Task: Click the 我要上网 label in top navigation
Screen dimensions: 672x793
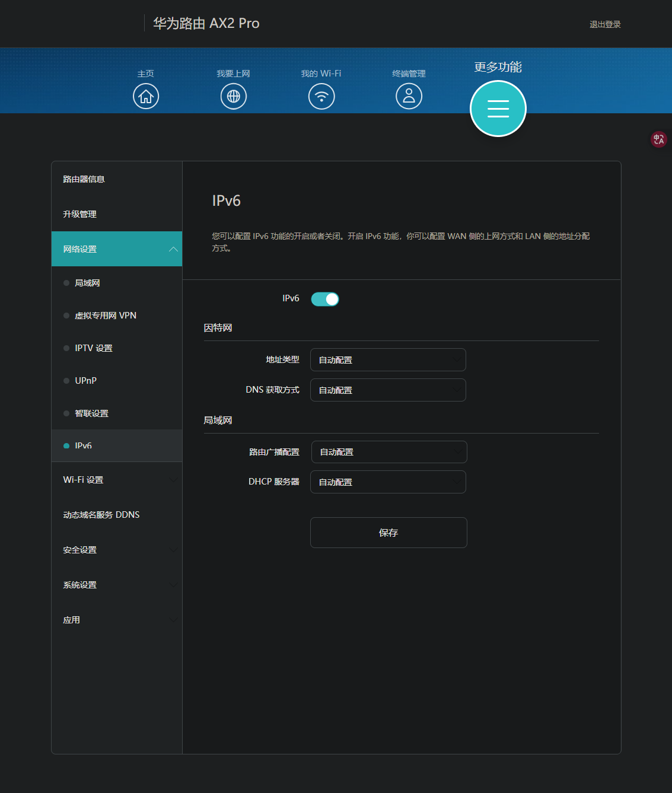Action: (234, 74)
